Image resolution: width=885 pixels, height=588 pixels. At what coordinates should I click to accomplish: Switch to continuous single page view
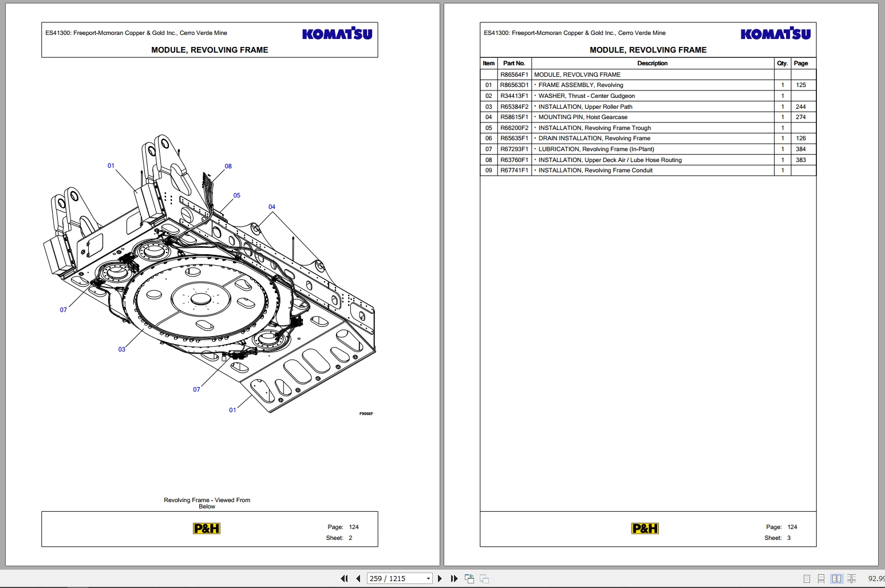point(821,579)
